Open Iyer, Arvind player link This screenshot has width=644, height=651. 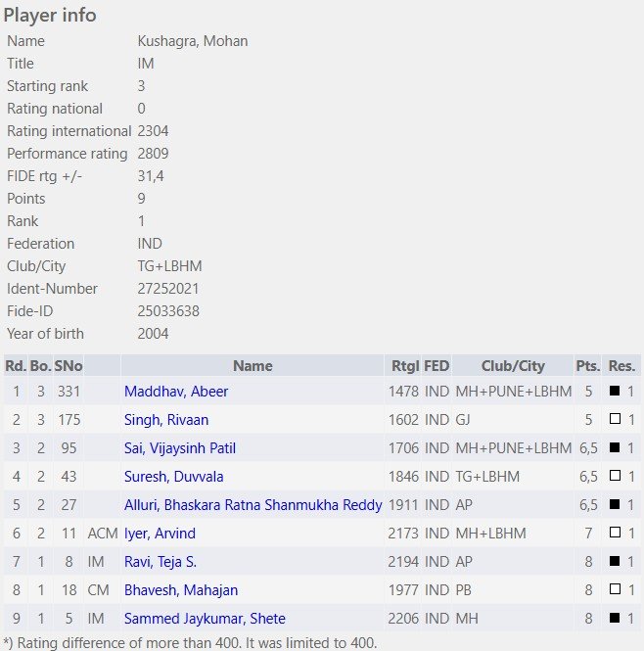160,534
